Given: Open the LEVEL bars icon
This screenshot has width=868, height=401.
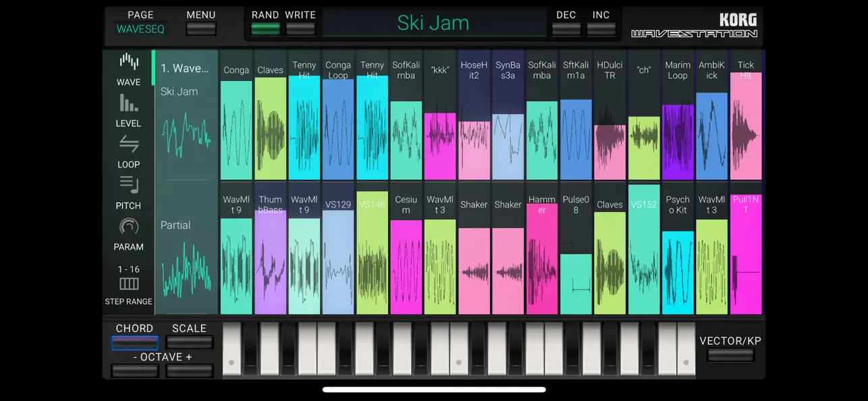Looking at the screenshot, I should 128,103.
